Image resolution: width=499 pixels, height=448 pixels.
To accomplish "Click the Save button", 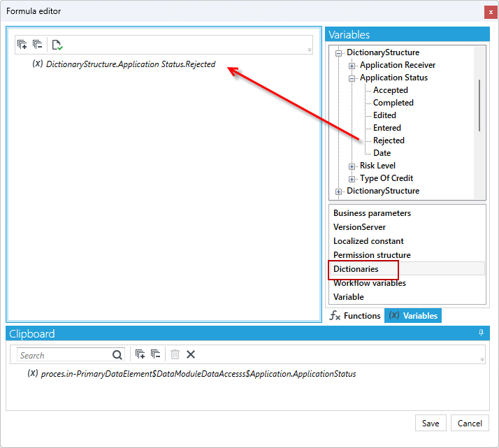I will coord(431,423).
